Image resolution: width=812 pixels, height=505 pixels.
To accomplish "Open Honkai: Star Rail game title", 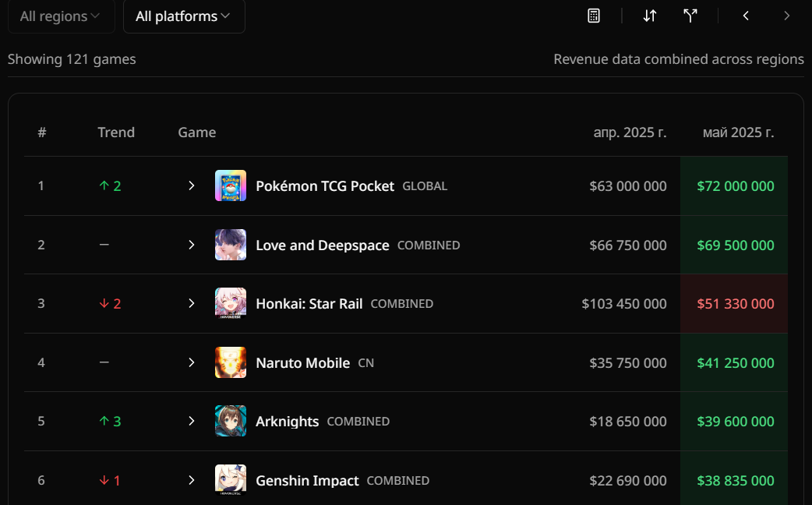I will [x=309, y=303].
